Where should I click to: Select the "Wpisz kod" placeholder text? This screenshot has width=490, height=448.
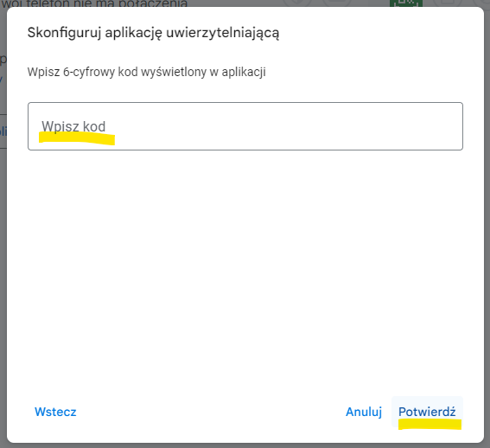click(x=73, y=126)
